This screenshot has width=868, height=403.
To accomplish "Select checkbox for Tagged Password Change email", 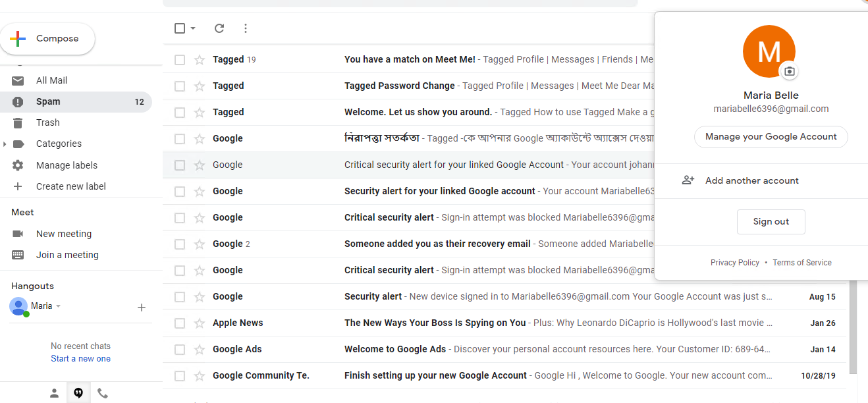I will (180, 86).
